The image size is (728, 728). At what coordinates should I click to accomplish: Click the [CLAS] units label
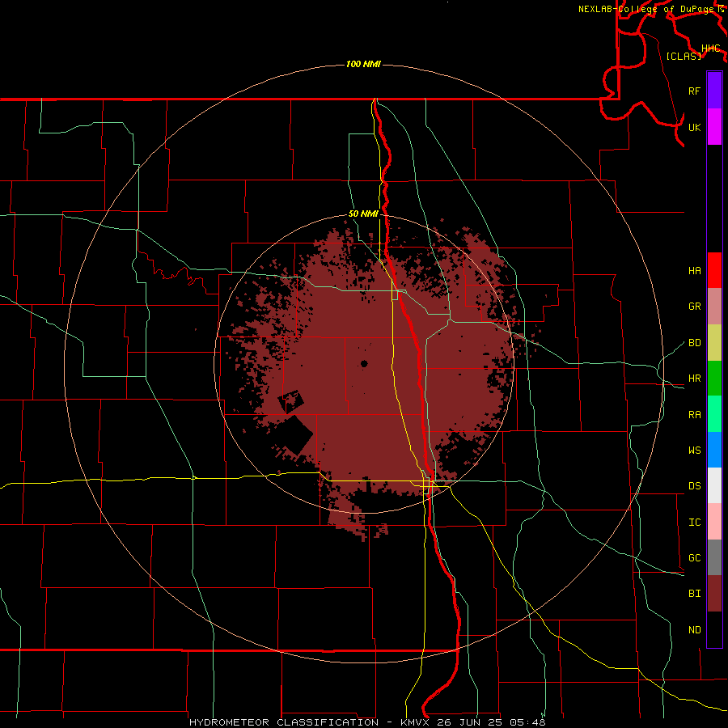(684, 56)
